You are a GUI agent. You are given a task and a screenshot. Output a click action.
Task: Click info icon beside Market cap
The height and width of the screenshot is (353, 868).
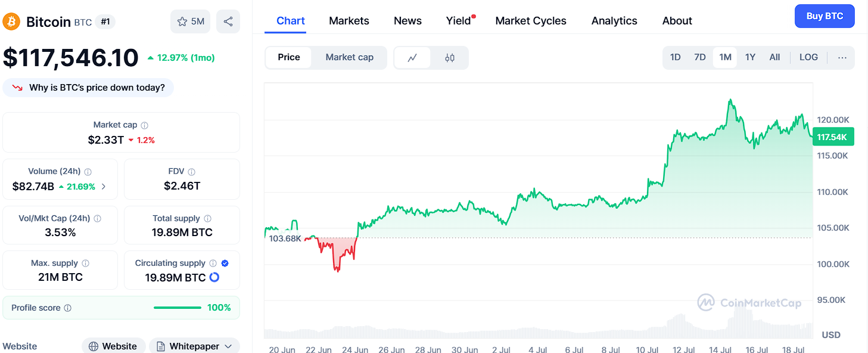click(x=144, y=125)
